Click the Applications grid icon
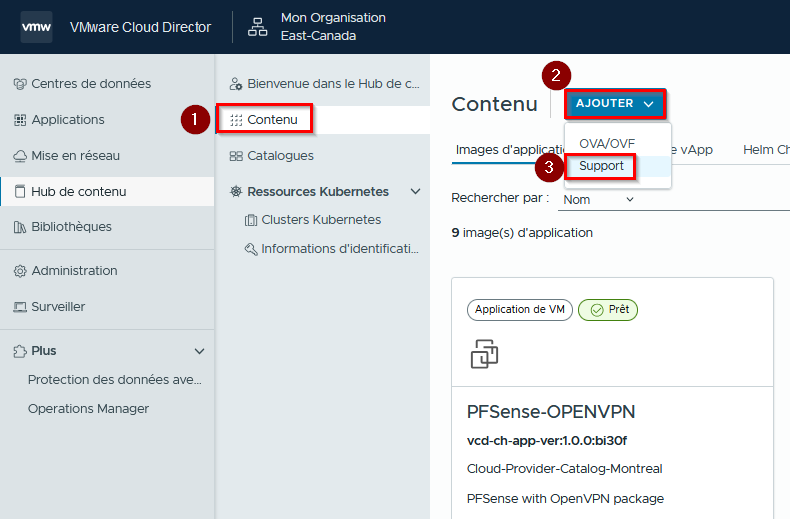Image resolution: width=790 pixels, height=519 pixels. click(20, 120)
